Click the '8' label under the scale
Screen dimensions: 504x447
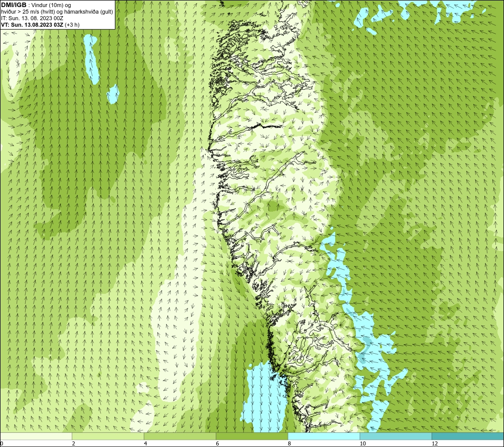click(x=290, y=443)
